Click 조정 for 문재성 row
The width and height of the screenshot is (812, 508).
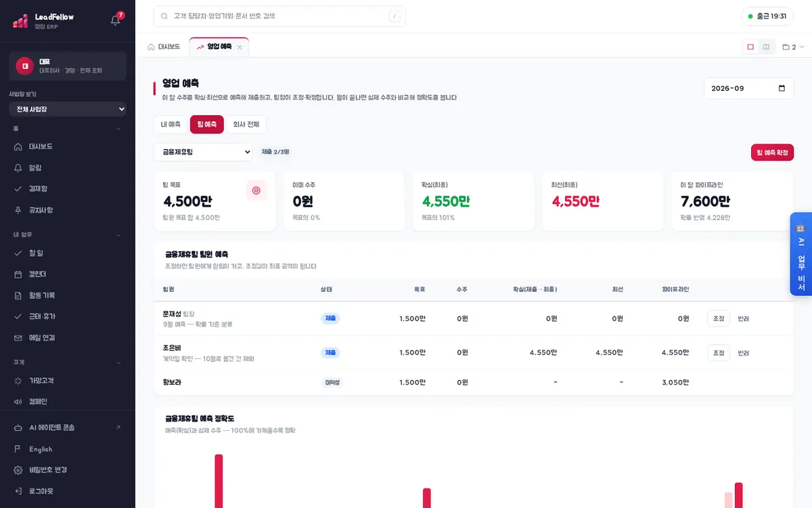point(719,318)
